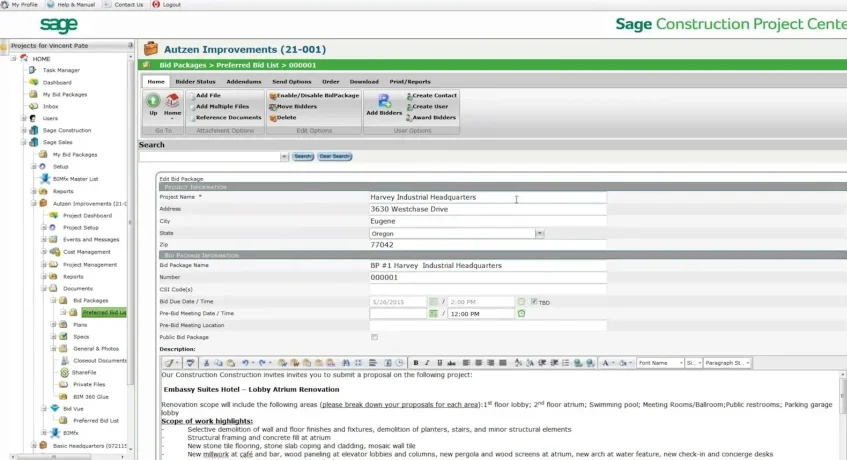
Task: Click the cut scissors icon in editor
Action: [206, 363]
